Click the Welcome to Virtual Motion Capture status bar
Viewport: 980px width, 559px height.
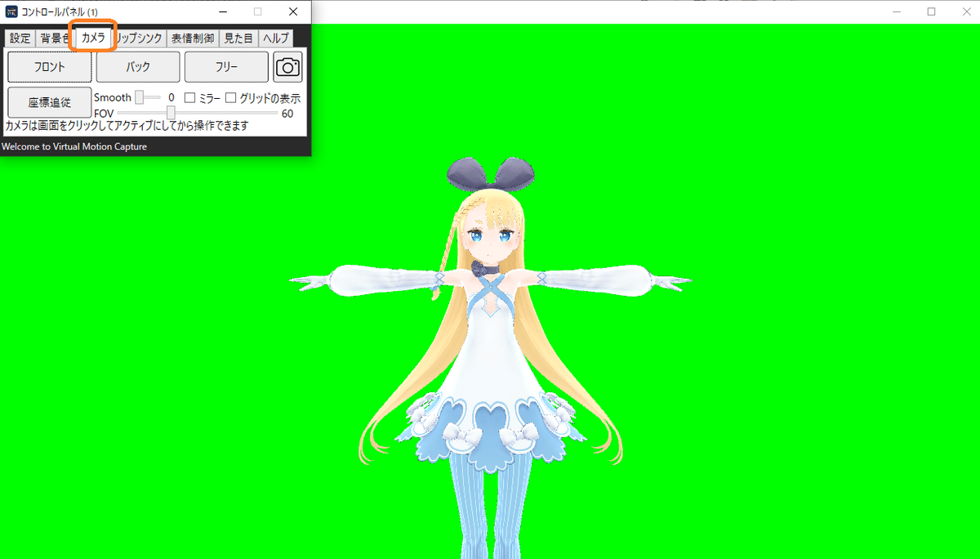[x=75, y=145]
